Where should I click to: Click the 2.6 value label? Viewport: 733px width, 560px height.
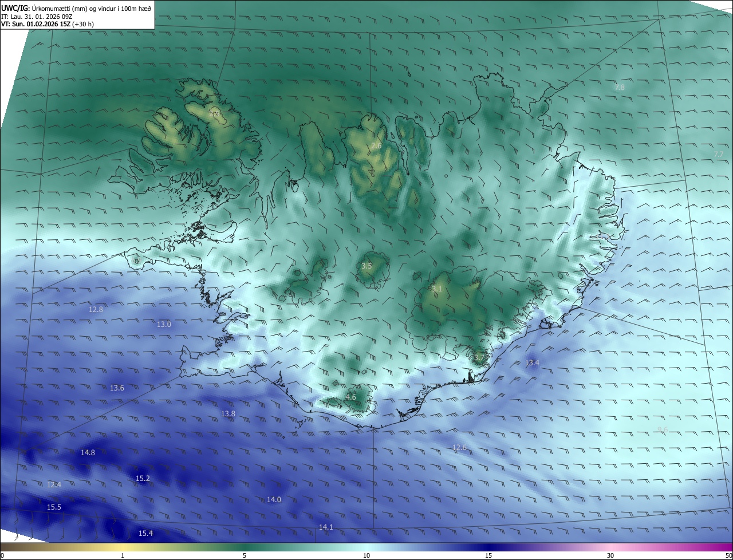(x=376, y=146)
